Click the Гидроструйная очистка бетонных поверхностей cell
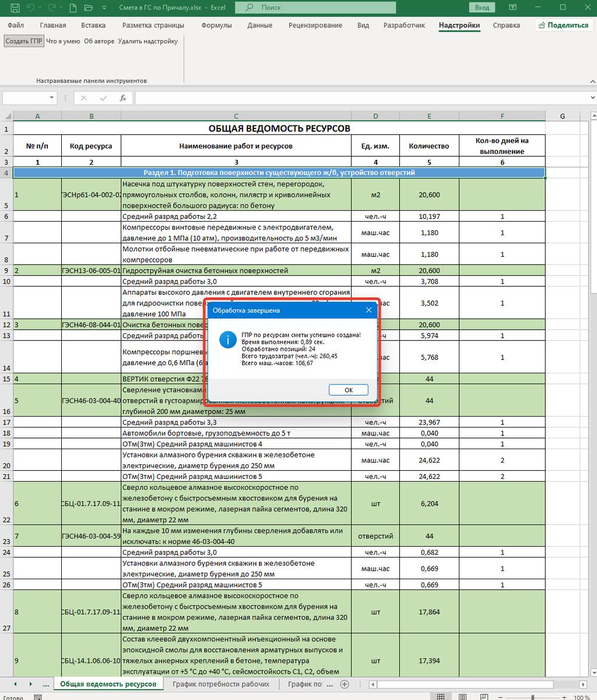The height and width of the screenshot is (700, 597). tap(236, 271)
